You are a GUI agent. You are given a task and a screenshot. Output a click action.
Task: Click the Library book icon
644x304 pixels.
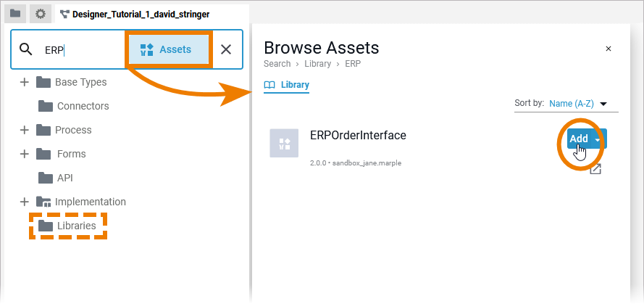269,85
